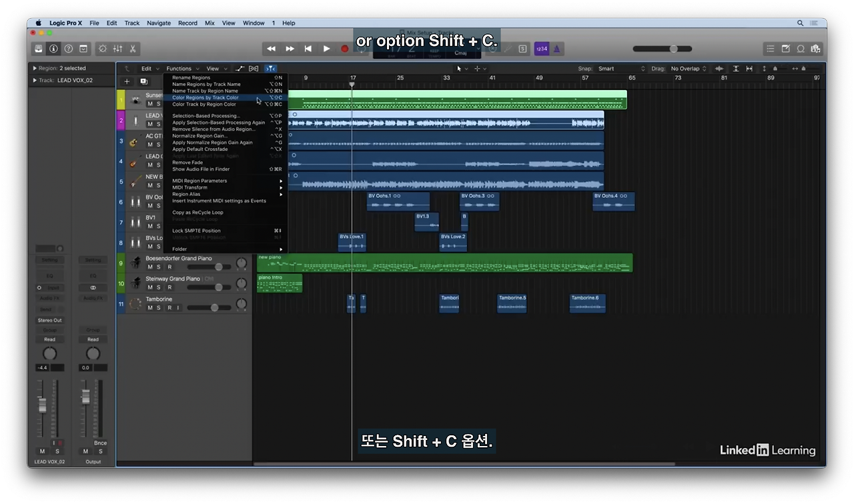Click the horizontal auto zoom icon

pyautogui.click(x=749, y=69)
